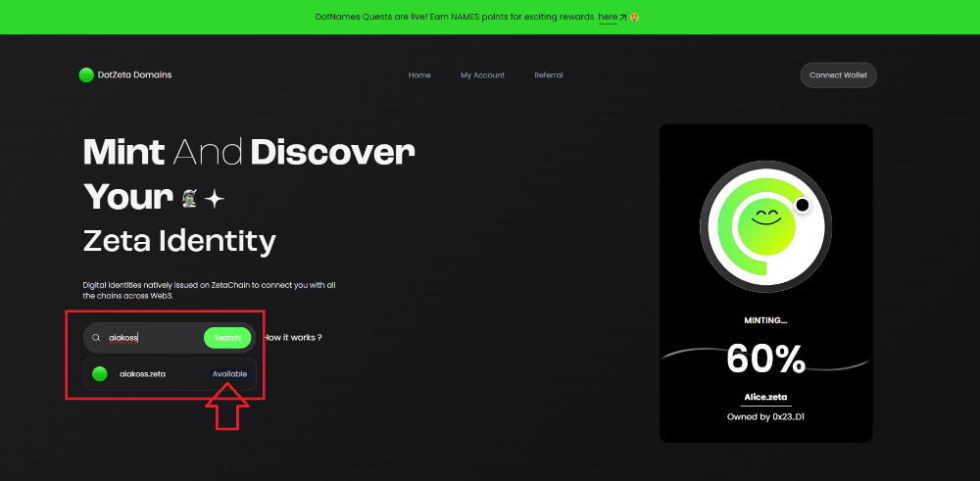Click the Alice.zeta name on the card
The image size is (980, 481).
coord(765,398)
